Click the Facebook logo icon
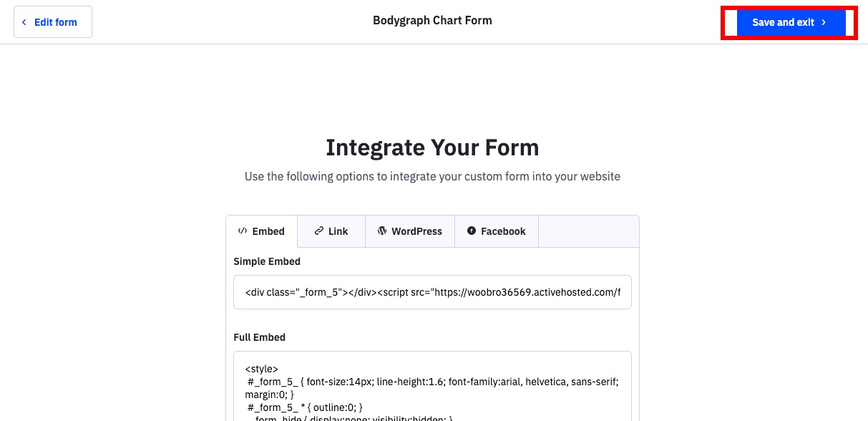Image resolution: width=868 pixels, height=421 pixels. click(472, 231)
